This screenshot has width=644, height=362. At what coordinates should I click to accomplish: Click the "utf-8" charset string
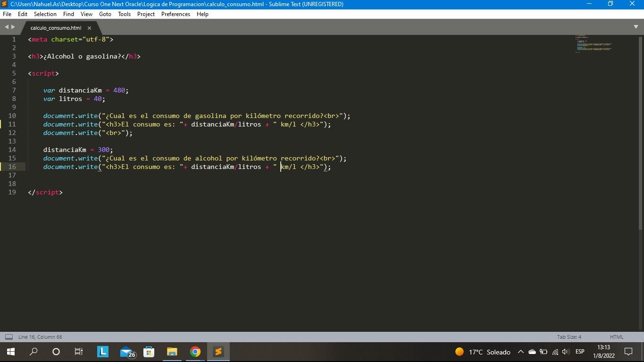(96, 39)
